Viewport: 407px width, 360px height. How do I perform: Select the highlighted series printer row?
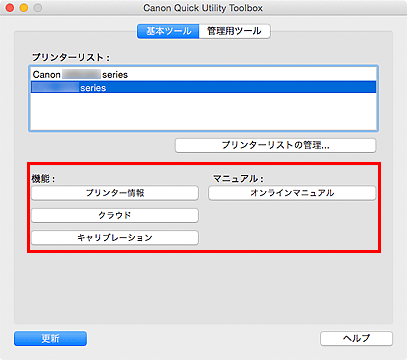pyautogui.click(x=203, y=87)
